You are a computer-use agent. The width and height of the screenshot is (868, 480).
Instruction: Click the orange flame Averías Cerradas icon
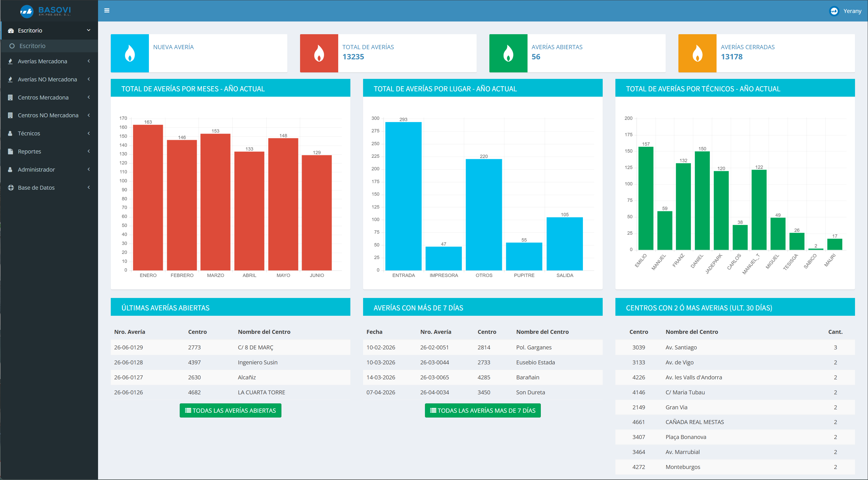pyautogui.click(x=697, y=53)
